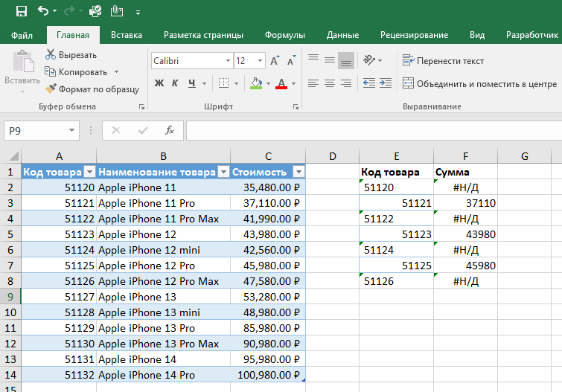Open the Undo history dropdown arrow

pos(55,11)
